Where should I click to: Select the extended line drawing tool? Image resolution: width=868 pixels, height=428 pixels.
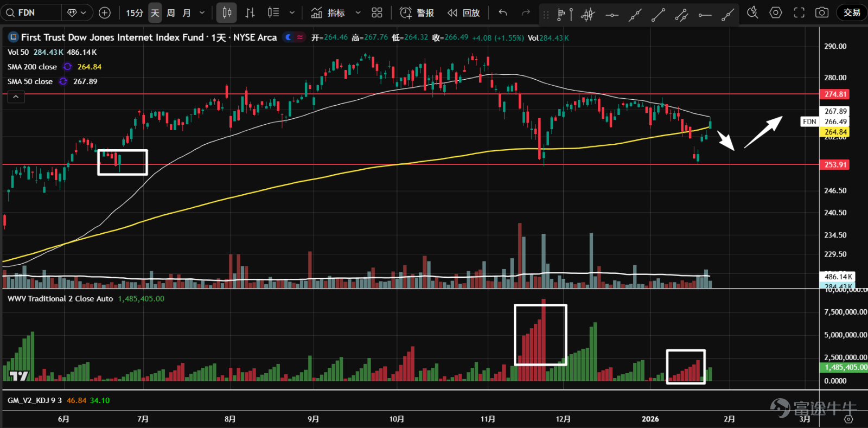click(635, 15)
